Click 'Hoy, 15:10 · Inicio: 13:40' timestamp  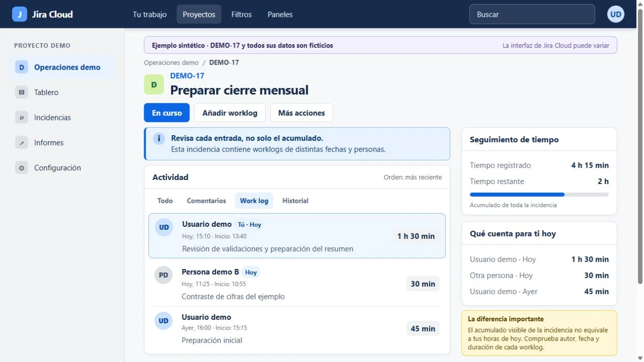coord(214,236)
